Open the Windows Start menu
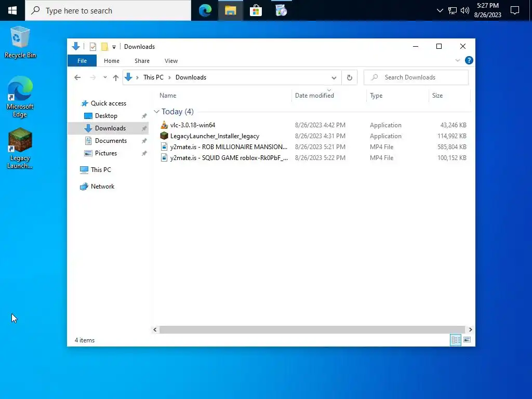The height and width of the screenshot is (399, 532). click(x=12, y=10)
